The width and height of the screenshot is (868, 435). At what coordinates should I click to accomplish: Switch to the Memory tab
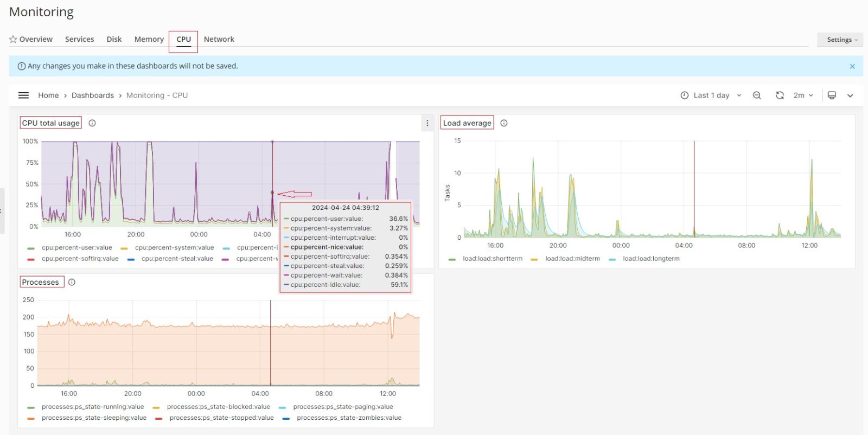tap(149, 40)
